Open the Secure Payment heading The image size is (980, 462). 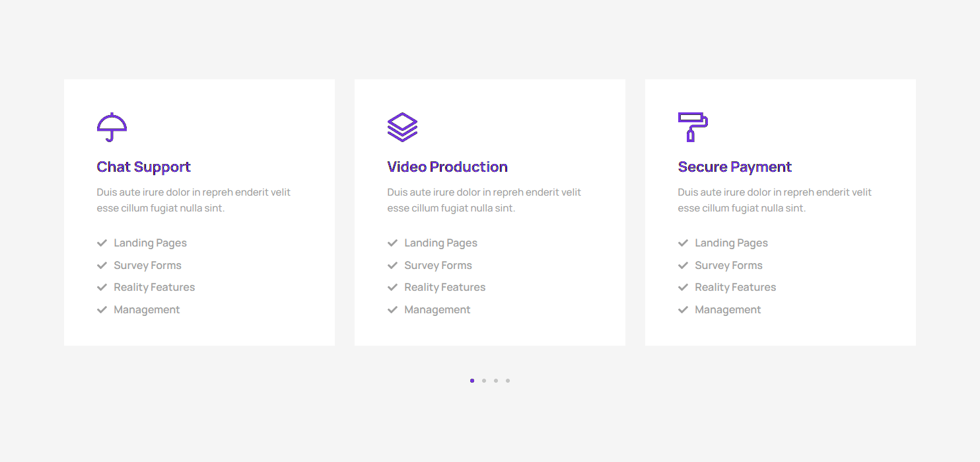(734, 167)
